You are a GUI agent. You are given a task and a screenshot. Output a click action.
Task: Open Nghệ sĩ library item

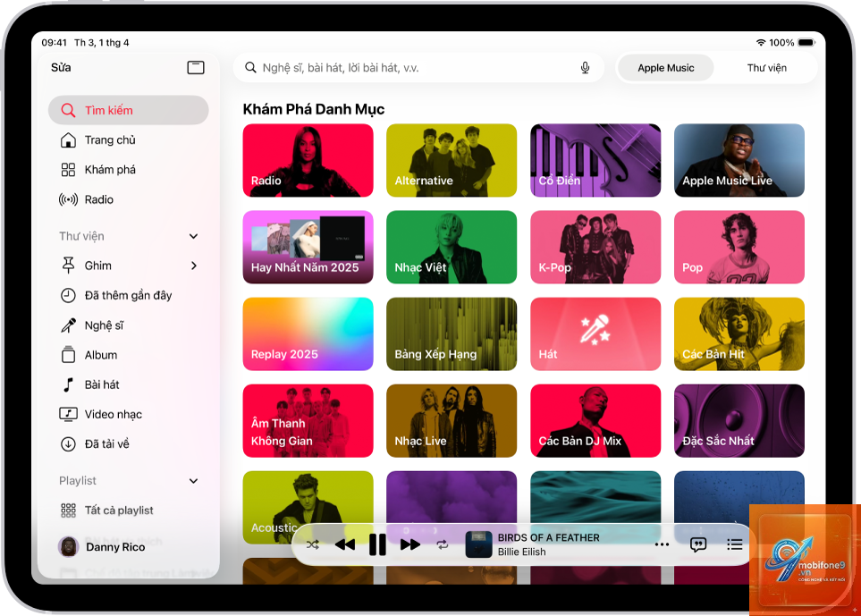[x=128, y=325]
